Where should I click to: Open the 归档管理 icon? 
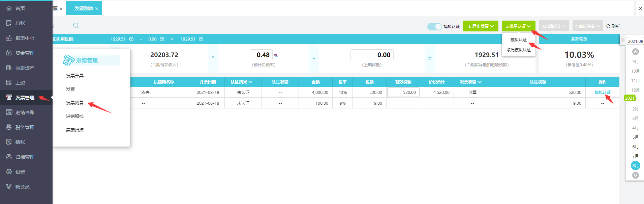pyautogui.click(x=9, y=157)
